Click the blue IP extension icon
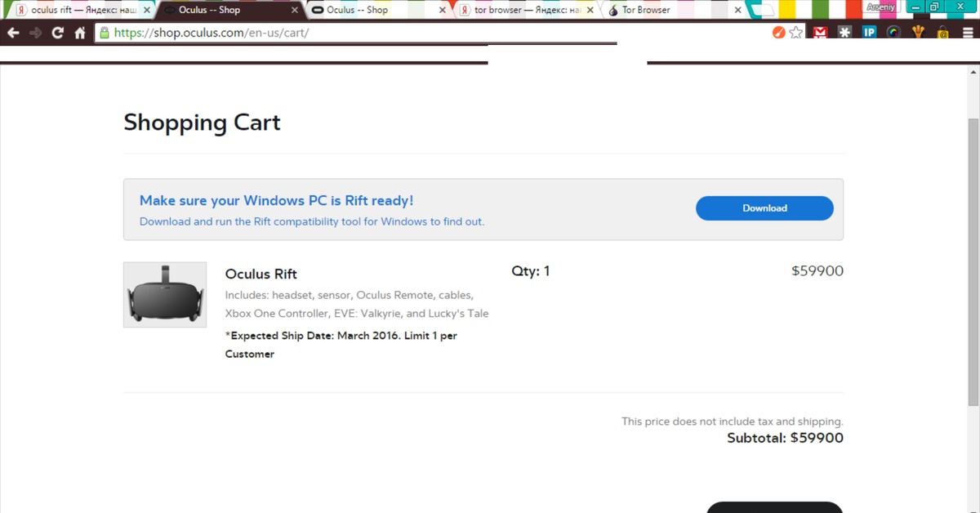This screenshot has height=513, width=980. [869, 33]
